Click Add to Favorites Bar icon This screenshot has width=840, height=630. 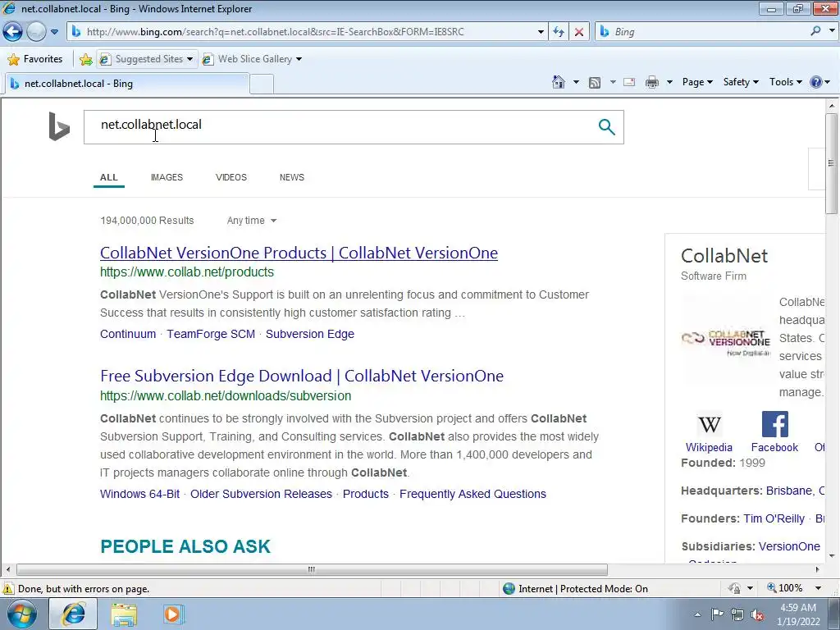(85, 59)
